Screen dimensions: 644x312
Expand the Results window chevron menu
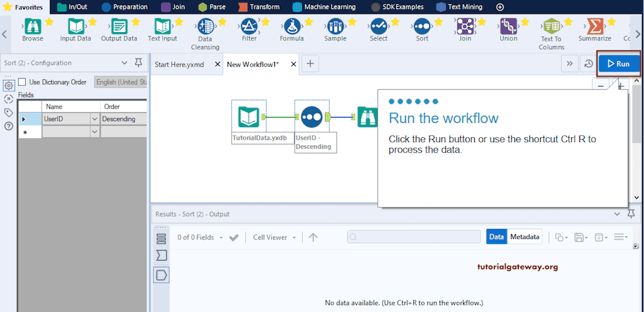tap(617, 214)
